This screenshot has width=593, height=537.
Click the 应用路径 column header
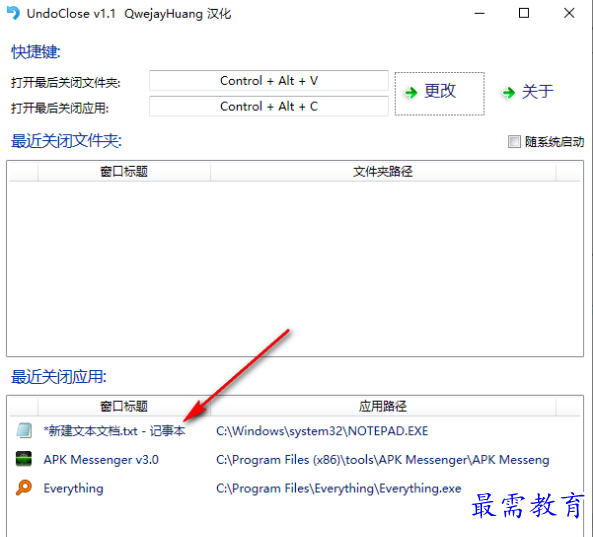tap(383, 407)
